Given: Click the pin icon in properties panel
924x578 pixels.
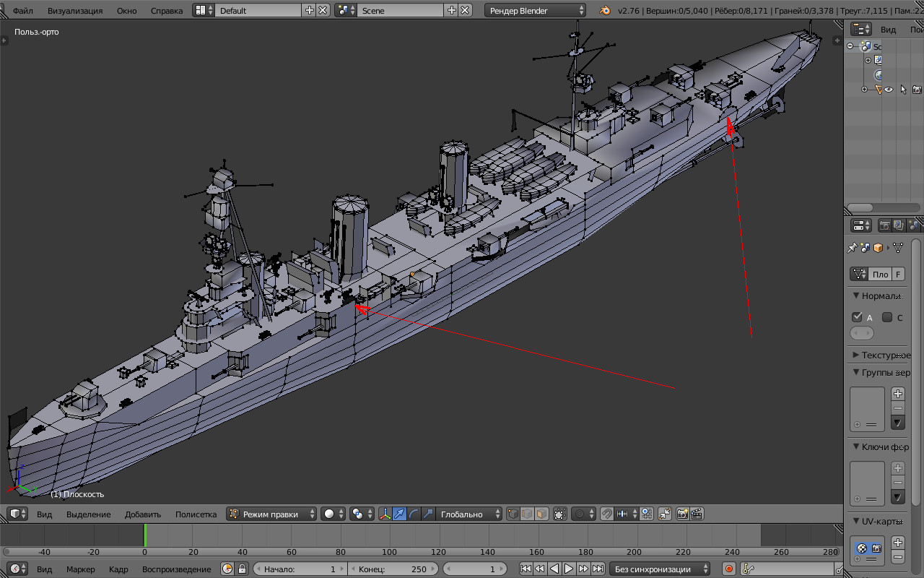Looking at the screenshot, I should click(x=852, y=248).
